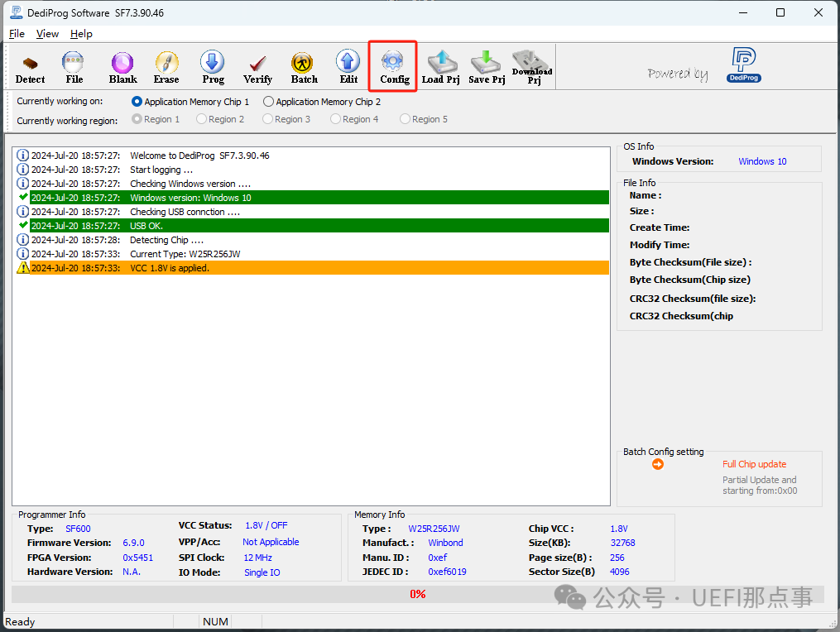Click the Load Prj icon

(440, 67)
